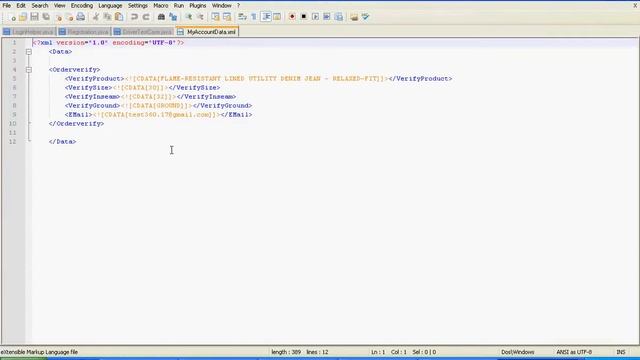Toggle Word Wrap in the toolbar

[x=242, y=17]
